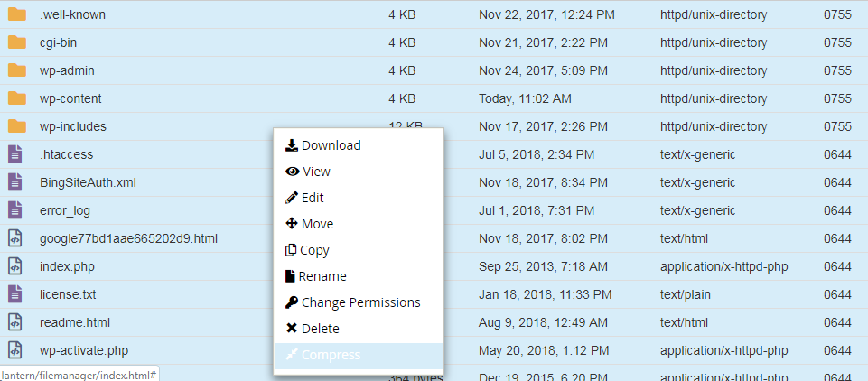Choose Compress from the context menu

pos(331,355)
